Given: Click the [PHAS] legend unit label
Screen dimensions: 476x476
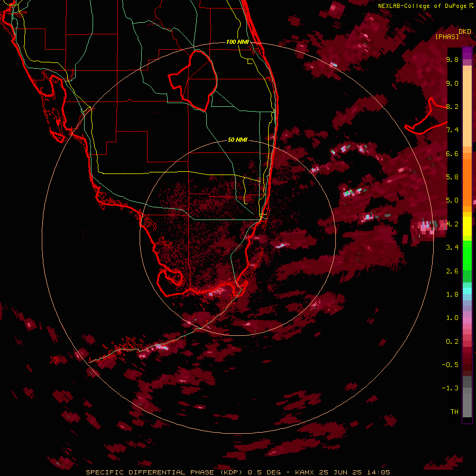Looking at the screenshot, I should (x=447, y=37).
